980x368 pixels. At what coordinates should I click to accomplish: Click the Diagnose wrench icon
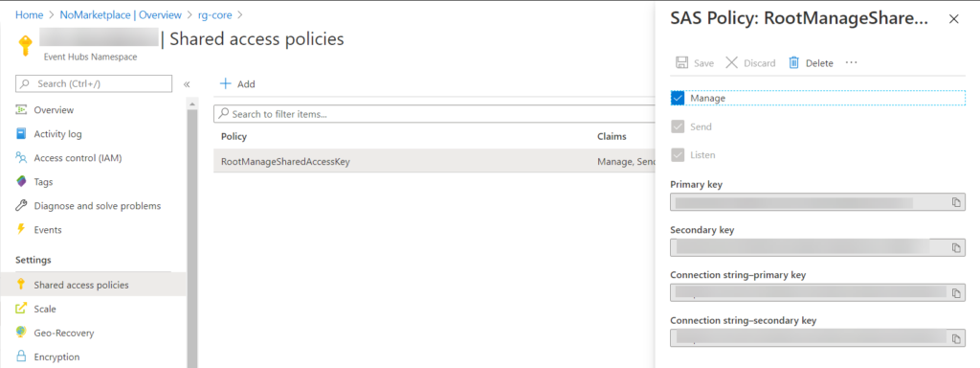tap(21, 206)
